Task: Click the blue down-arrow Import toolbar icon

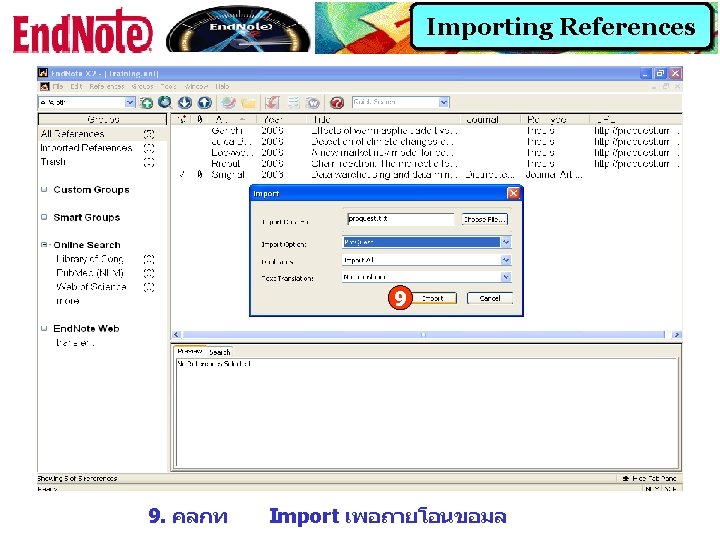Action: (x=185, y=102)
